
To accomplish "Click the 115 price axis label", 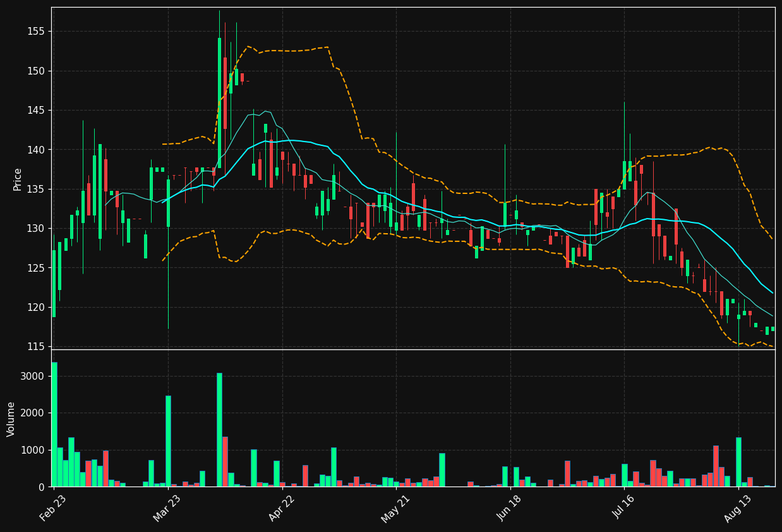I will (37, 347).
